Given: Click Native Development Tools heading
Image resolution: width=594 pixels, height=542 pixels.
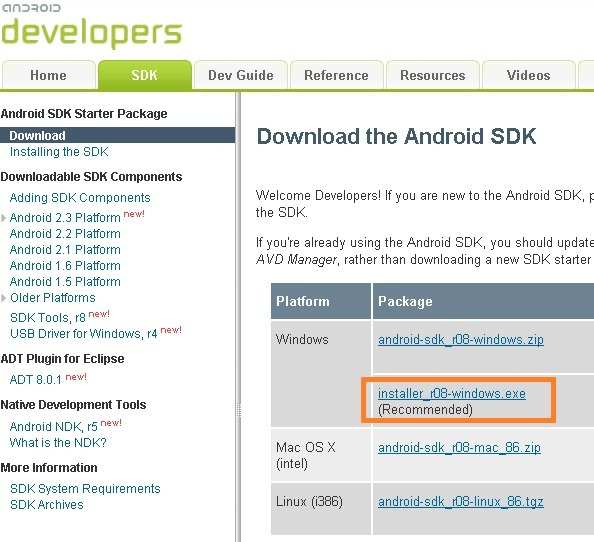Looking at the screenshot, I should (x=73, y=405).
